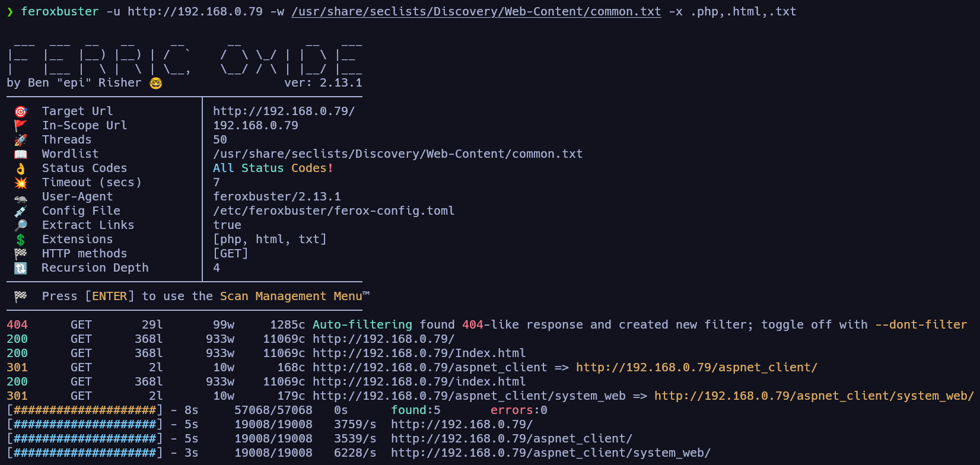Click the found:5 counter
The image size is (980, 465).
pos(416,410)
